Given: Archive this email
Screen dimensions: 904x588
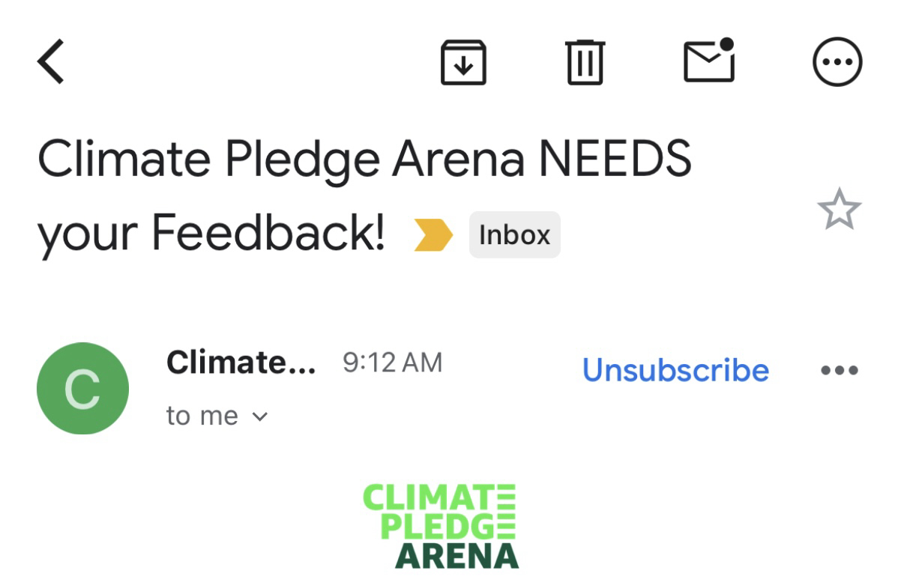Looking at the screenshot, I should click(x=462, y=61).
